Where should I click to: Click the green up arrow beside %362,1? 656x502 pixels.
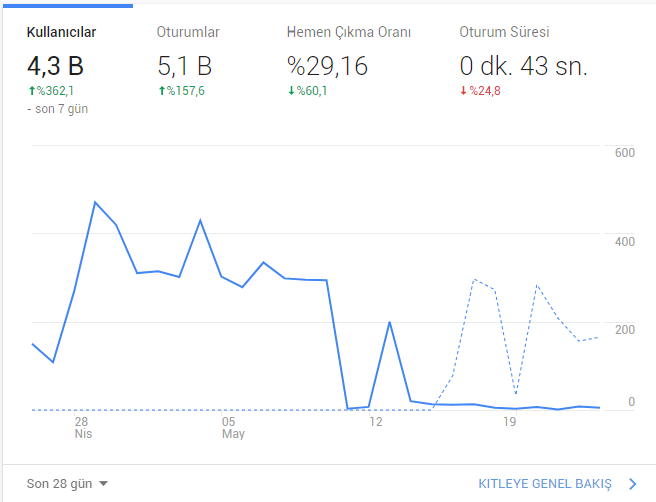click(x=30, y=91)
